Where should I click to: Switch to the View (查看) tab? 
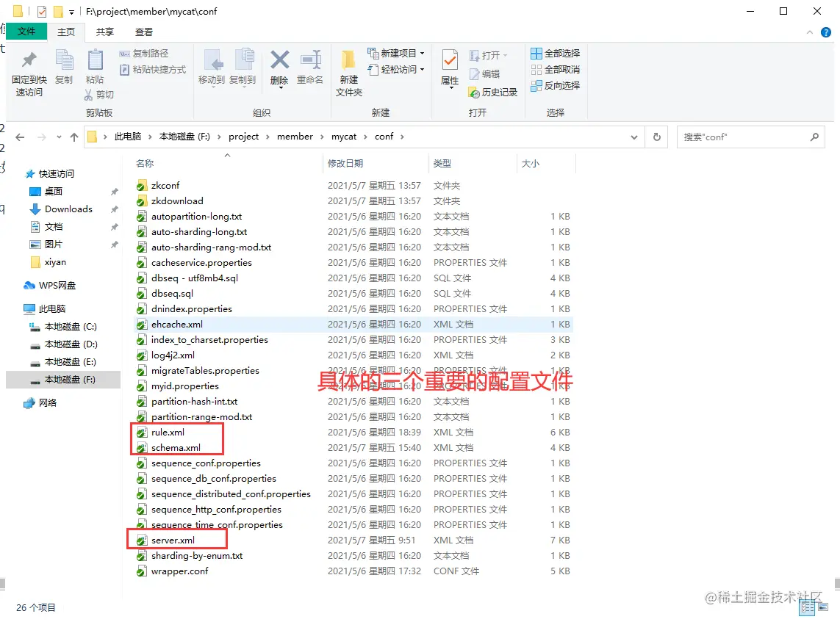point(143,32)
